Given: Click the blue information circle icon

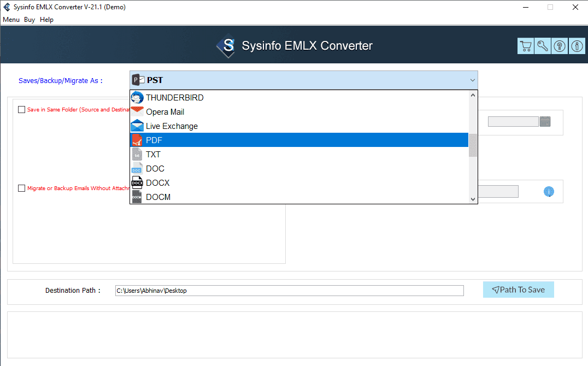Looking at the screenshot, I should tap(549, 192).
